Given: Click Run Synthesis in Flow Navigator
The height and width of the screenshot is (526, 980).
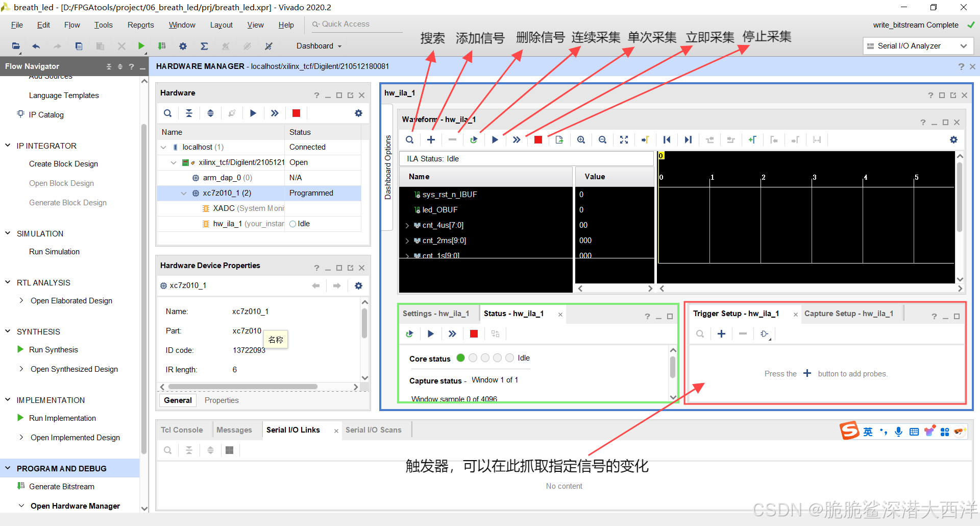Looking at the screenshot, I should tap(54, 350).
